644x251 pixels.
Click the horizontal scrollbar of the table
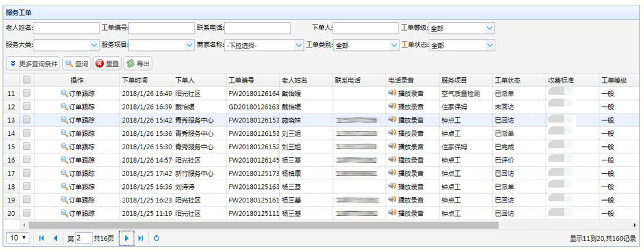263,225
